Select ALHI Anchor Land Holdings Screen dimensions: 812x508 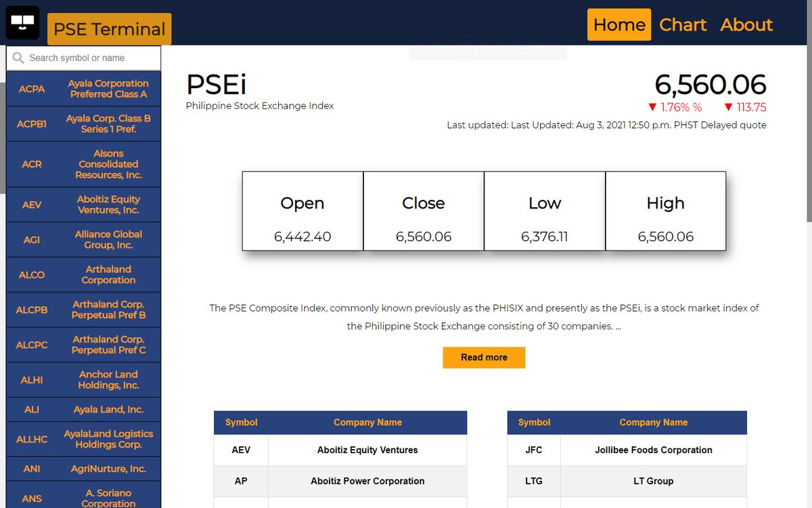tap(83, 379)
